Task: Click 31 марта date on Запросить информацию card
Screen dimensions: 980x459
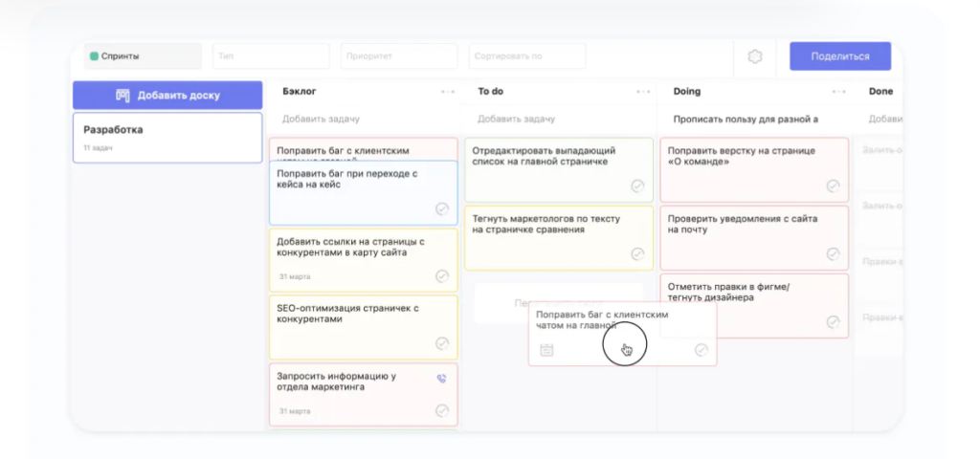Action: click(295, 411)
